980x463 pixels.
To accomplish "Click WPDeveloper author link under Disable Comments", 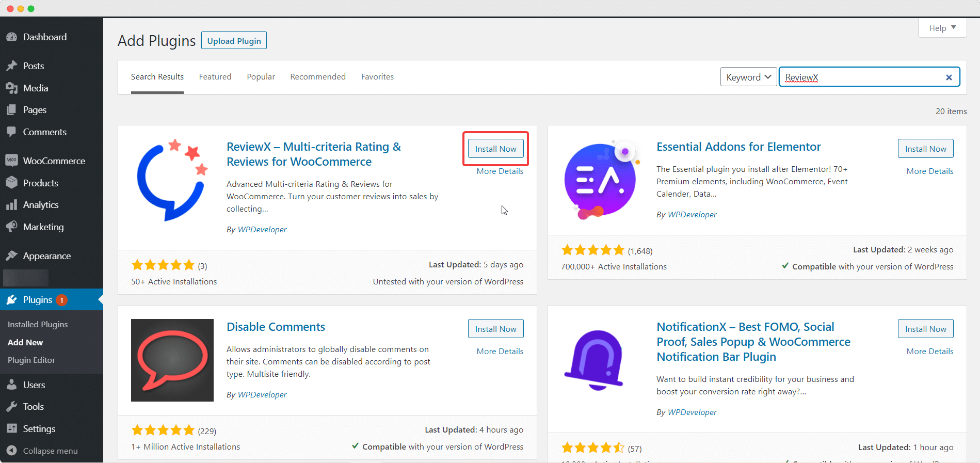I will click(x=262, y=395).
